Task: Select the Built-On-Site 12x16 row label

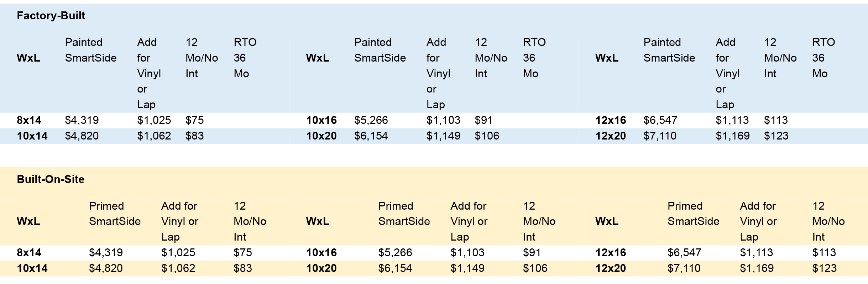Action: (x=611, y=253)
